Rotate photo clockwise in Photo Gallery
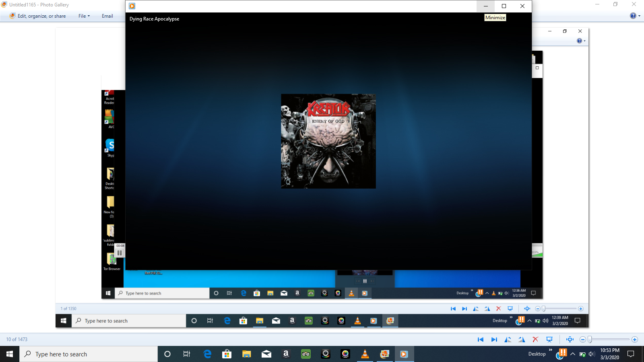 [522, 339]
